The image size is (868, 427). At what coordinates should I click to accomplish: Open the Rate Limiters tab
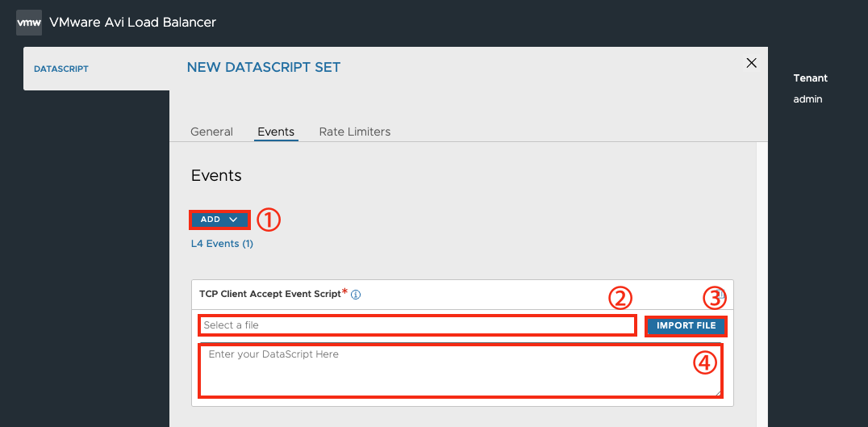(x=355, y=132)
